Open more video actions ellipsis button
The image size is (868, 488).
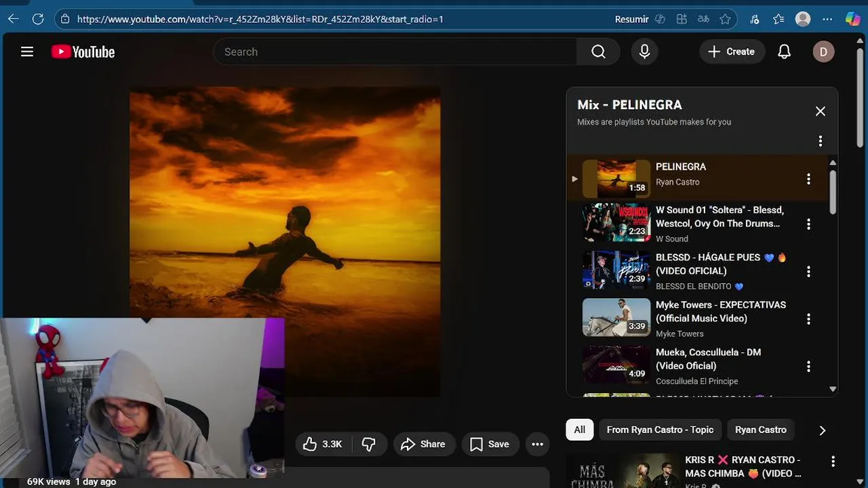pyautogui.click(x=537, y=444)
